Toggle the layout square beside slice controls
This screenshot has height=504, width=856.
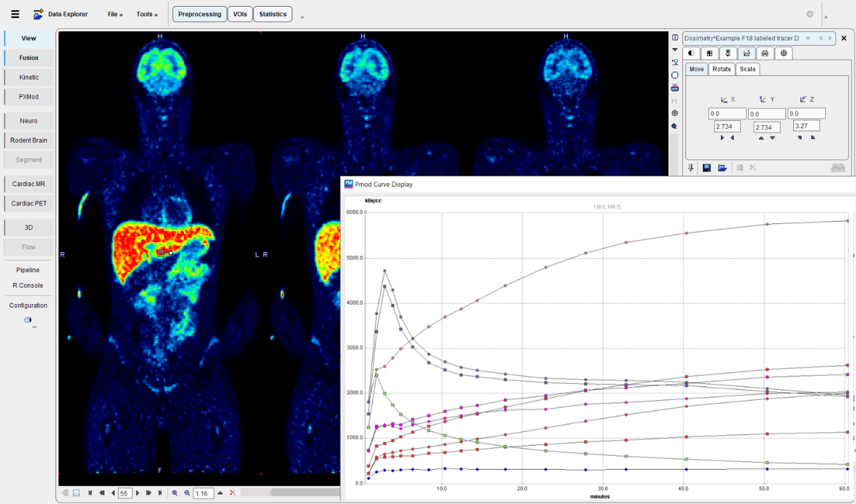click(76, 493)
